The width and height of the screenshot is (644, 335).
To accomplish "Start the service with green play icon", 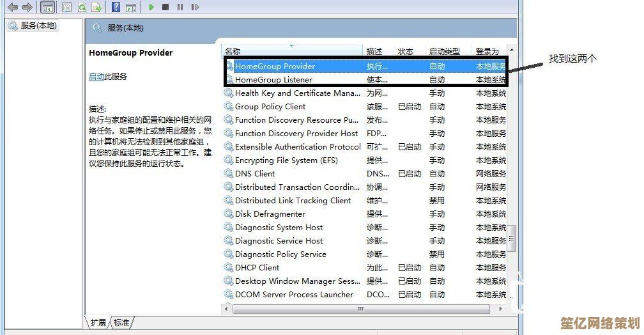I will pyautogui.click(x=151, y=7).
